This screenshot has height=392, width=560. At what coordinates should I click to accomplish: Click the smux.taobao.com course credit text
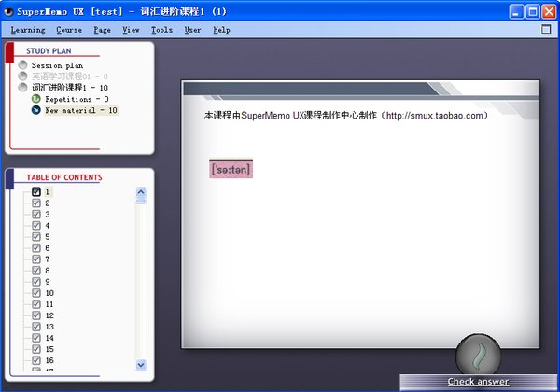[x=346, y=116]
